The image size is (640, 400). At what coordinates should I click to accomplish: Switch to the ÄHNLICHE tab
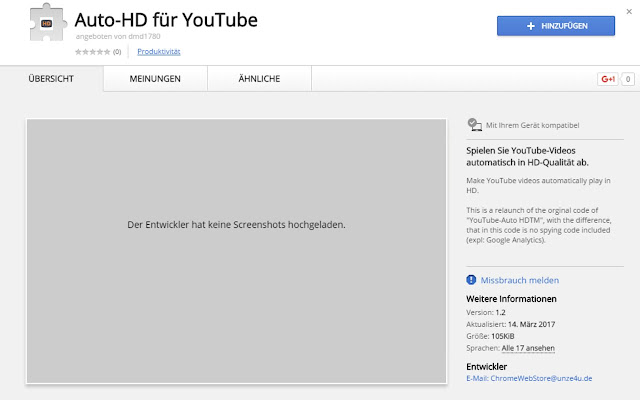[259, 79]
